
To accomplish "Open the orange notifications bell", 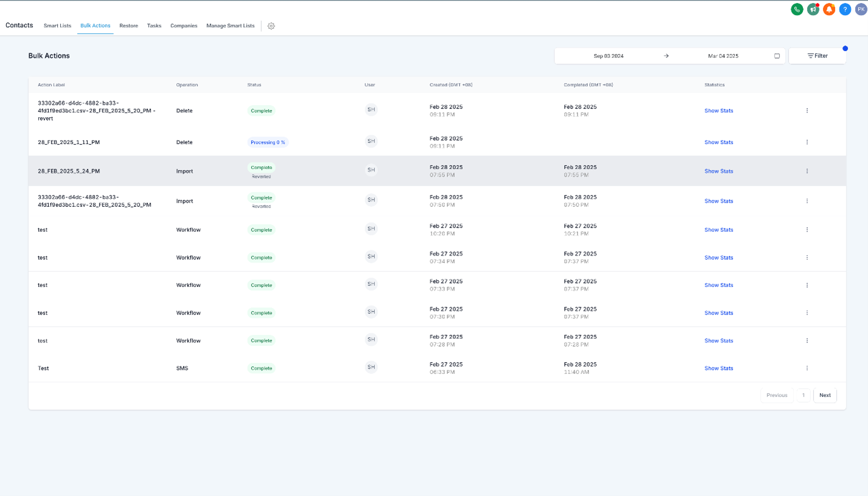I will point(829,9).
